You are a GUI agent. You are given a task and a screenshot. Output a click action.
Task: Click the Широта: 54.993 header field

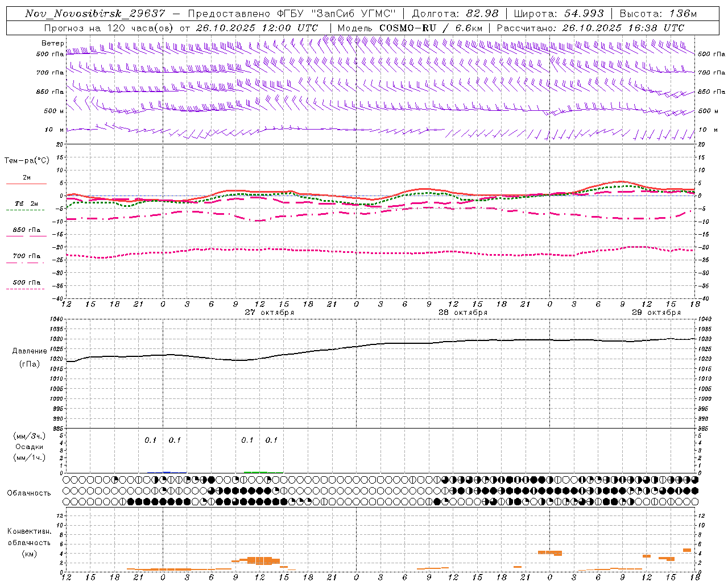(x=559, y=14)
